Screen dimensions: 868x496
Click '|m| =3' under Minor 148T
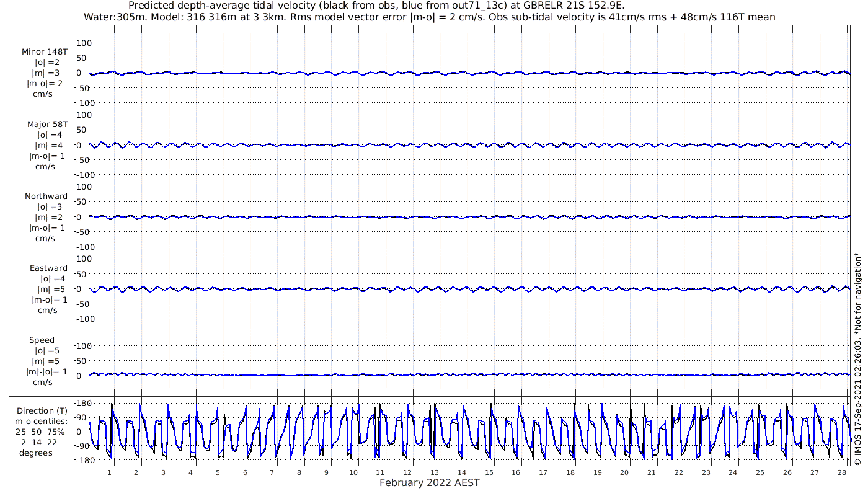[46, 73]
